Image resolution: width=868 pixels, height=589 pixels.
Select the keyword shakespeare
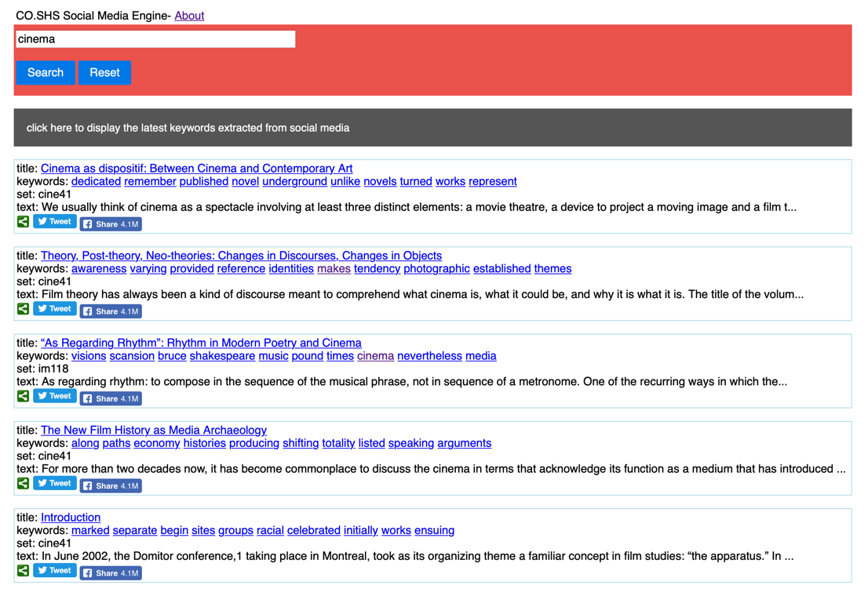[223, 356]
